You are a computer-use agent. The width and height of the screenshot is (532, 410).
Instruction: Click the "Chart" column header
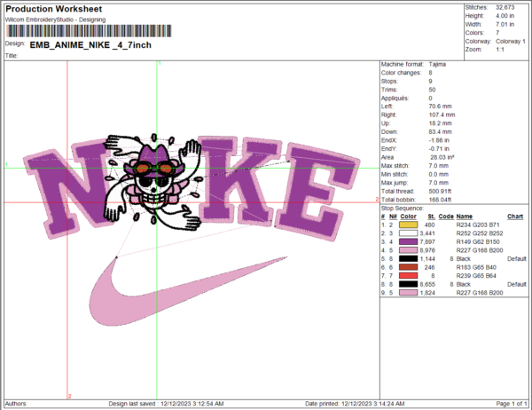click(515, 217)
